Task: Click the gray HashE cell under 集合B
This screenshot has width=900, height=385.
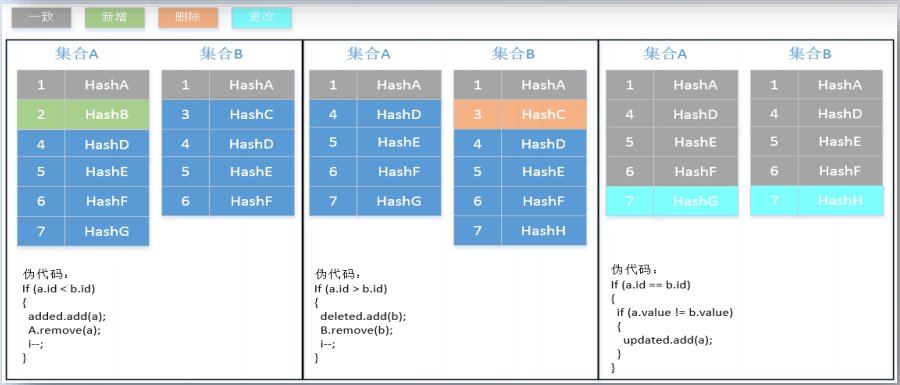Action: click(x=840, y=141)
